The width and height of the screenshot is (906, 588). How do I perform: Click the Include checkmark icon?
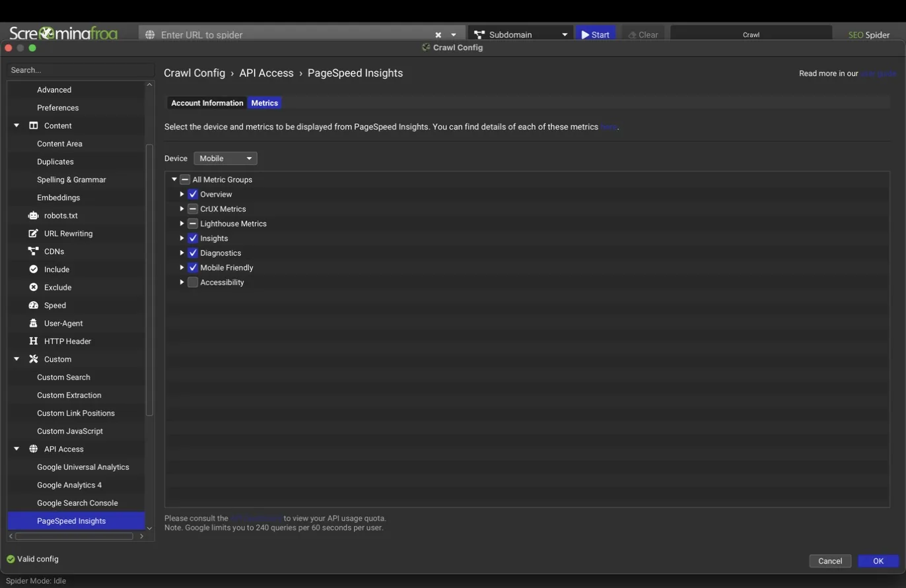point(34,269)
